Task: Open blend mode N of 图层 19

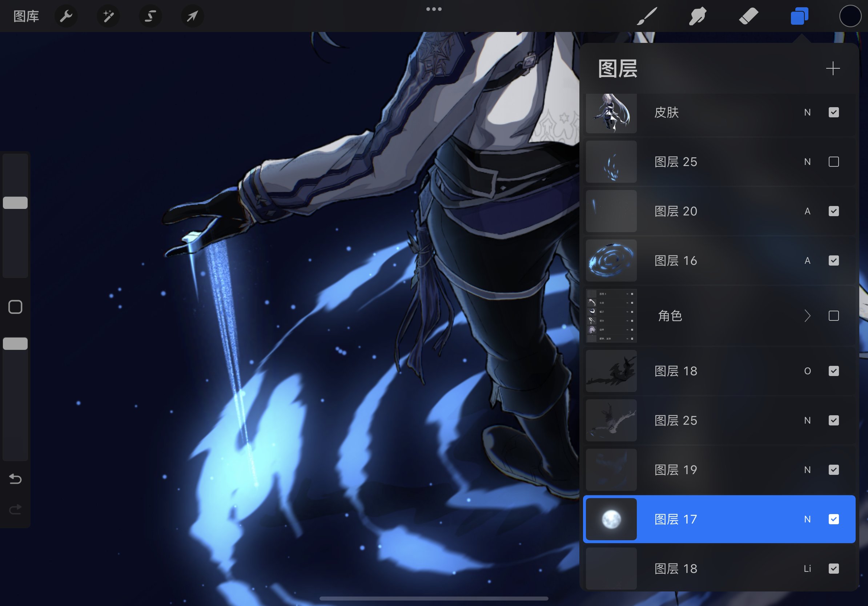Action: tap(808, 470)
